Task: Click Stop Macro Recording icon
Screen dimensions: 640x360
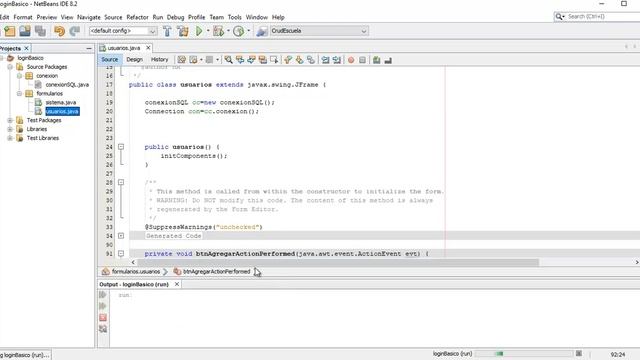Action: point(362,60)
